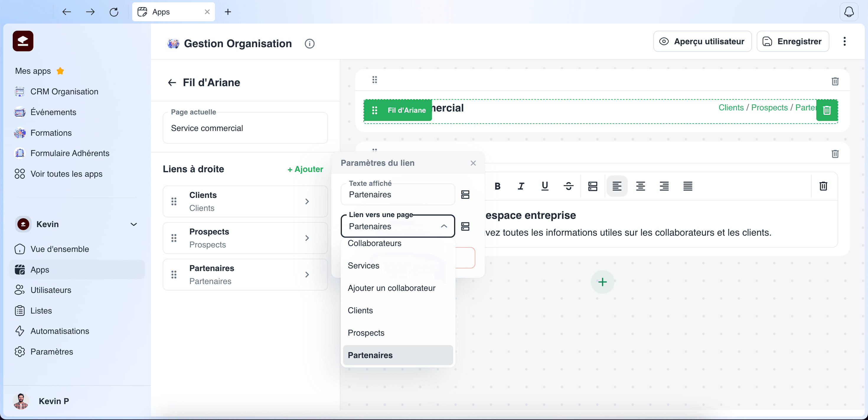The width and height of the screenshot is (868, 420).
Task: Close the Paramètres du lien popup
Action: tap(473, 163)
